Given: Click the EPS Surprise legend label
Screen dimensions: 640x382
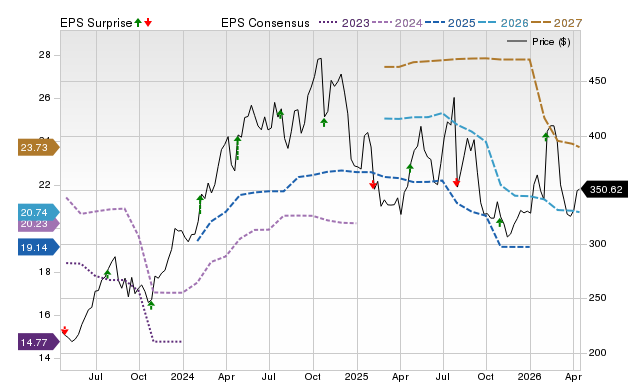Looking at the screenshot, I should pyautogui.click(x=96, y=23).
